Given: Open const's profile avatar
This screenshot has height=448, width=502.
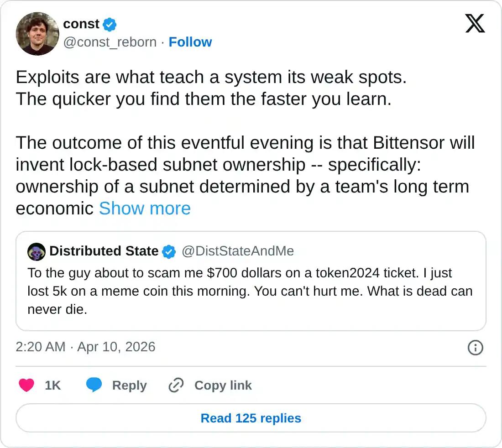Looking at the screenshot, I should [x=37, y=34].
